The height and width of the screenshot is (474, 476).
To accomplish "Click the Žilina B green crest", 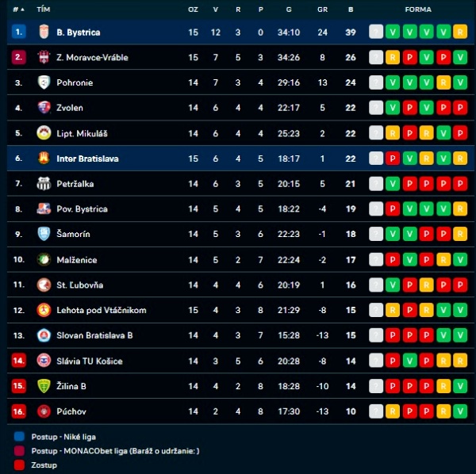I will pyautogui.click(x=44, y=386).
